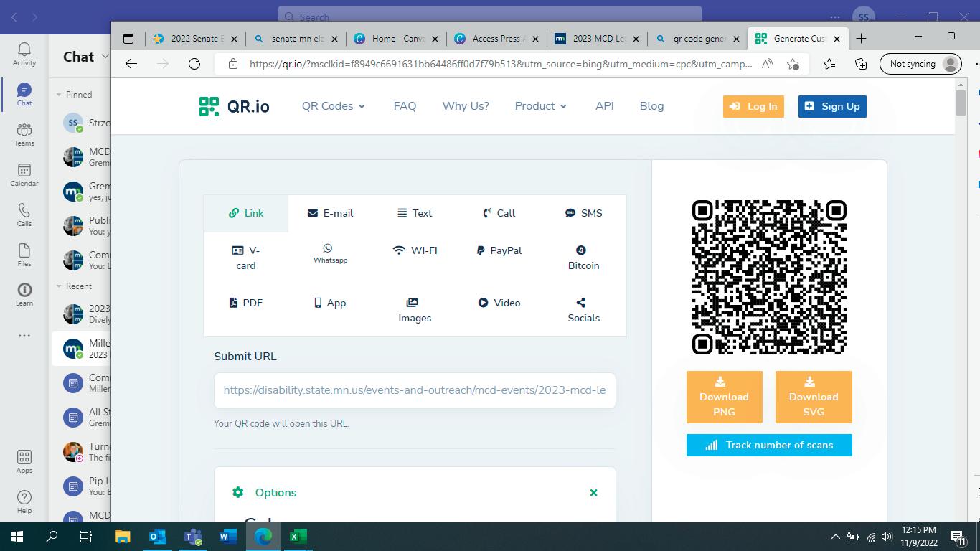Collapse the Recent chats section
980x551 pixels.
click(x=60, y=286)
